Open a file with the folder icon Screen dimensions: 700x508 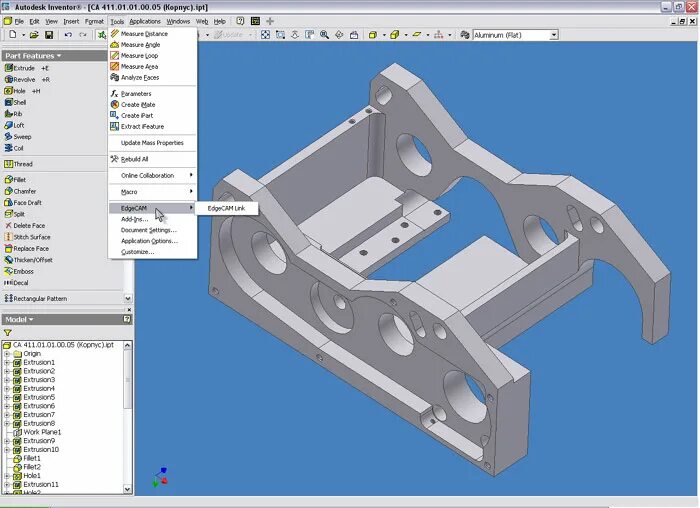pos(34,35)
